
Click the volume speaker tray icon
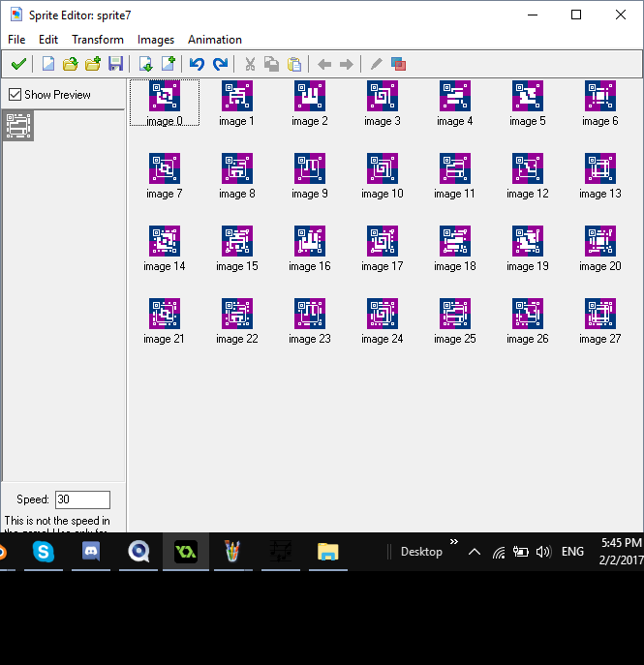coord(543,552)
